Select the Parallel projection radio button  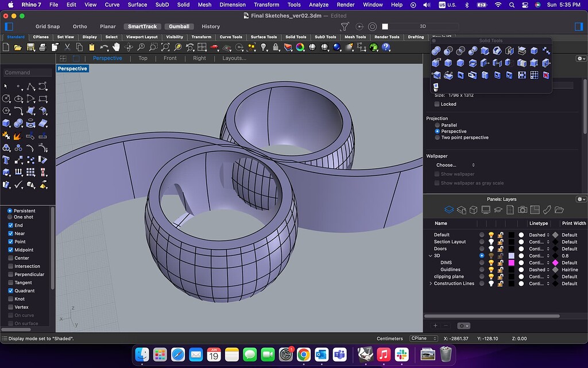click(x=438, y=124)
